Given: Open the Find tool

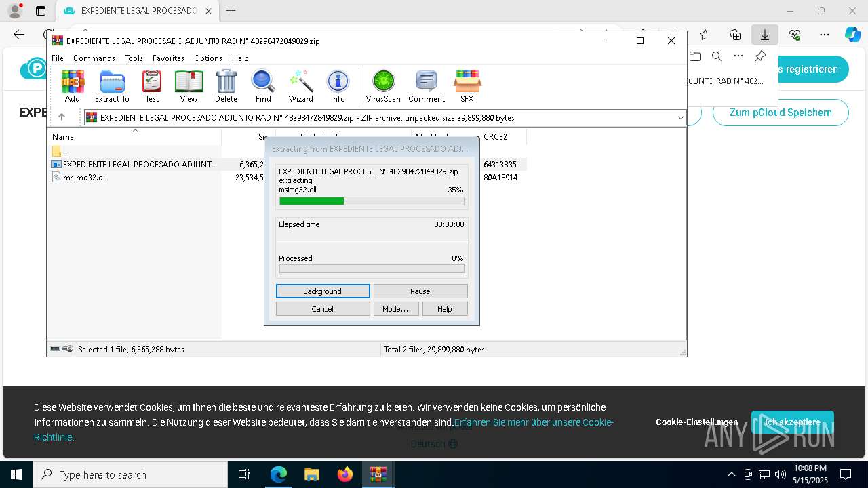Looking at the screenshot, I should tap(263, 86).
